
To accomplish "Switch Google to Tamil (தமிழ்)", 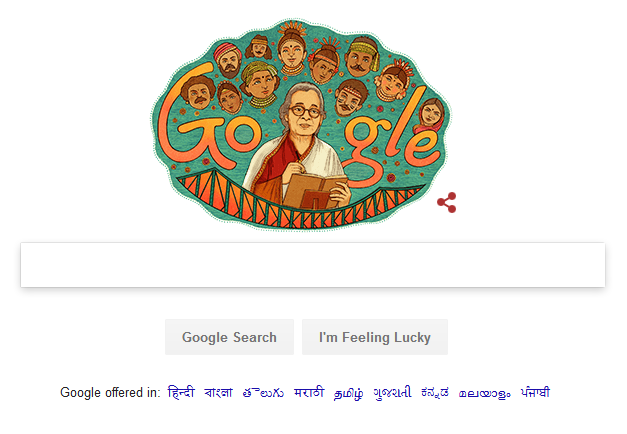I will [348, 393].
